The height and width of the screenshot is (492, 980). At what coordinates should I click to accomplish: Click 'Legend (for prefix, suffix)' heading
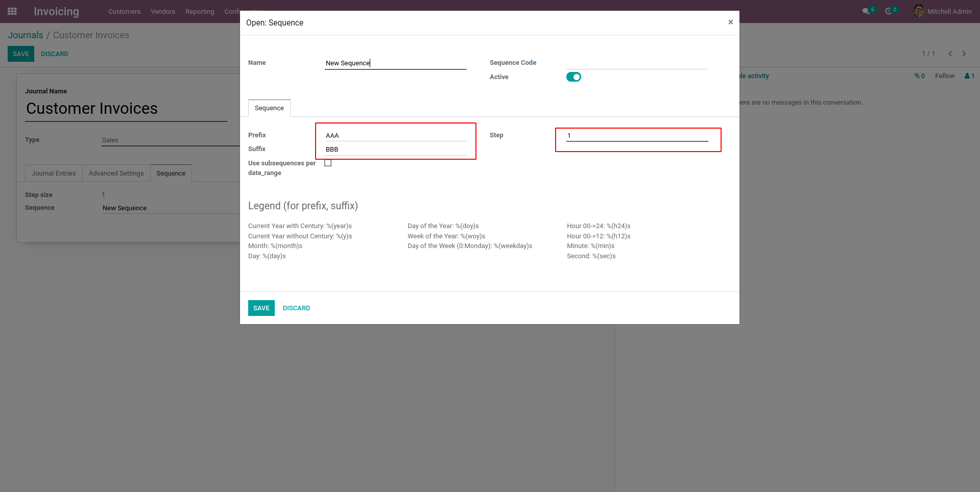point(303,206)
